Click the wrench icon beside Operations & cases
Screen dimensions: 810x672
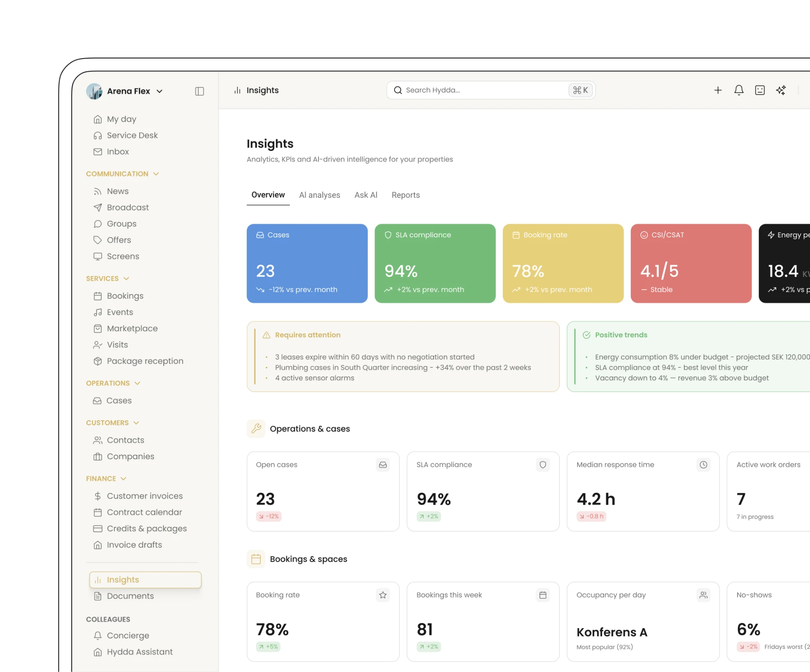tap(256, 429)
